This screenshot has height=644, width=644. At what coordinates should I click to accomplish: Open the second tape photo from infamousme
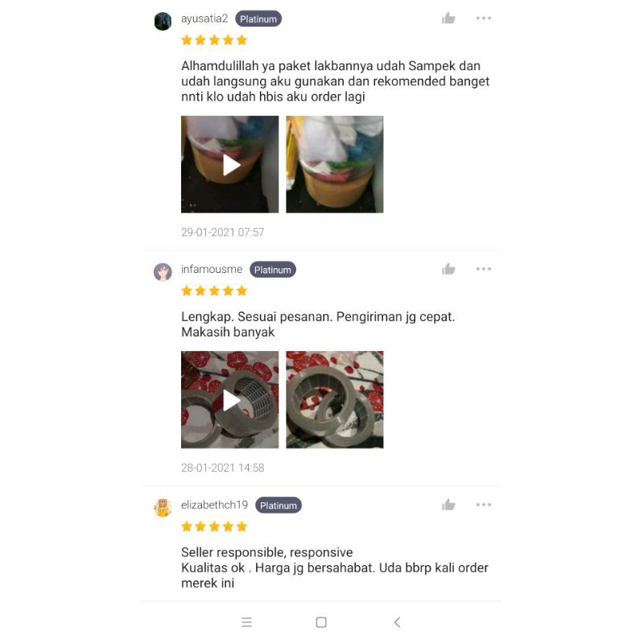(335, 399)
